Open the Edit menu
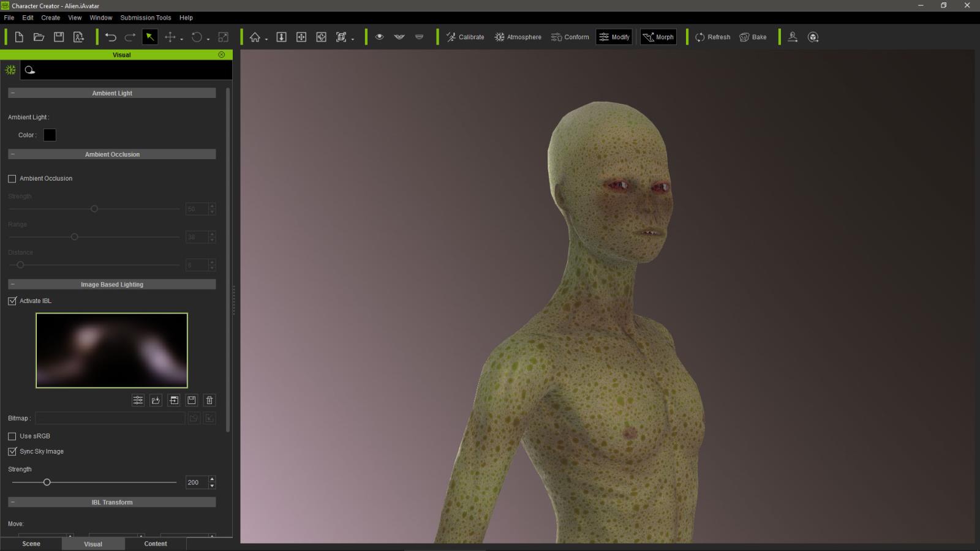 click(x=28, y=18)
